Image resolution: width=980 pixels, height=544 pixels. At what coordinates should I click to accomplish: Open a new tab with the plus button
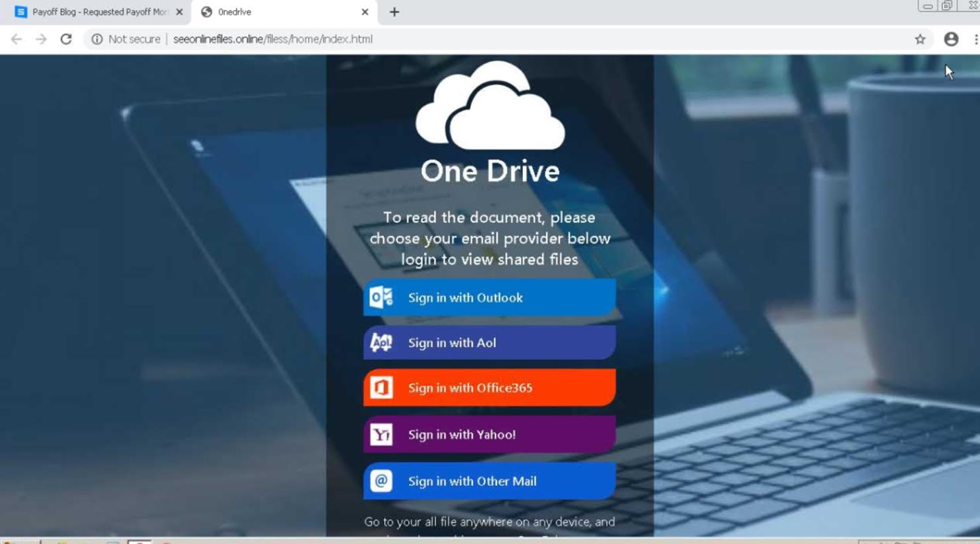coord(394,12)
